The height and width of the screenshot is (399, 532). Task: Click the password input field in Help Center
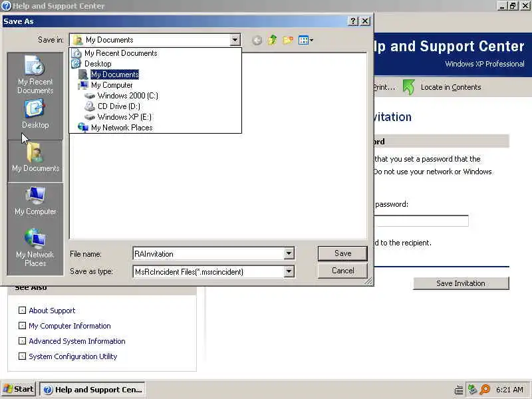422,221
